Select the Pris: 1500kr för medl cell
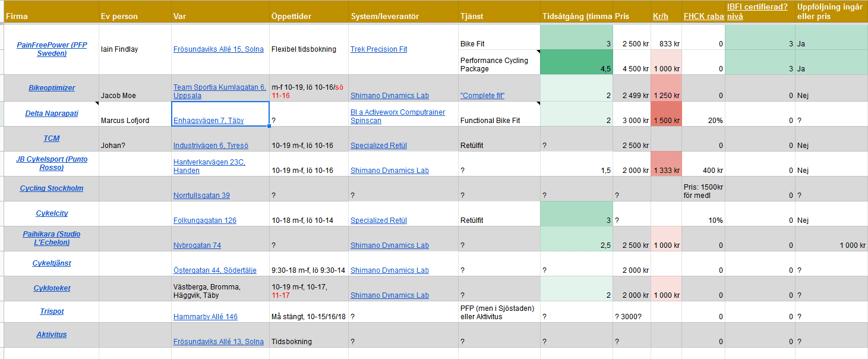 pos(703,188)
